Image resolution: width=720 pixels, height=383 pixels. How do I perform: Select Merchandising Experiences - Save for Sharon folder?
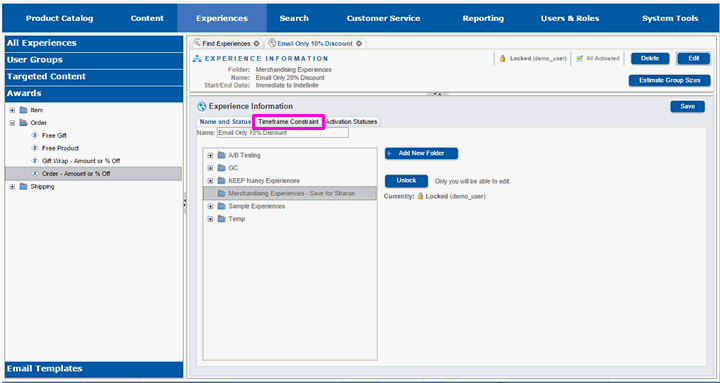[290, 193]
